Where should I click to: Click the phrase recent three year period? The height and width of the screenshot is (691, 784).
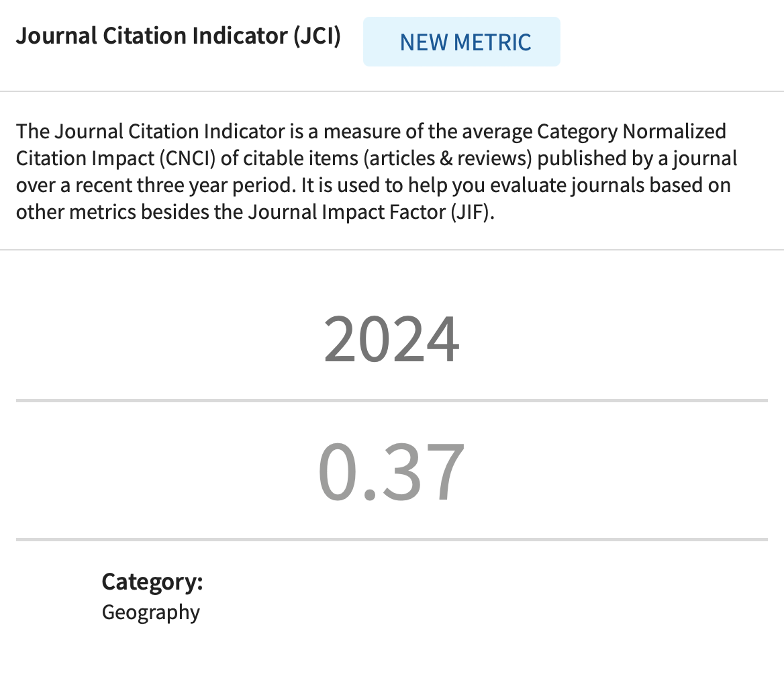pos(185,185)
